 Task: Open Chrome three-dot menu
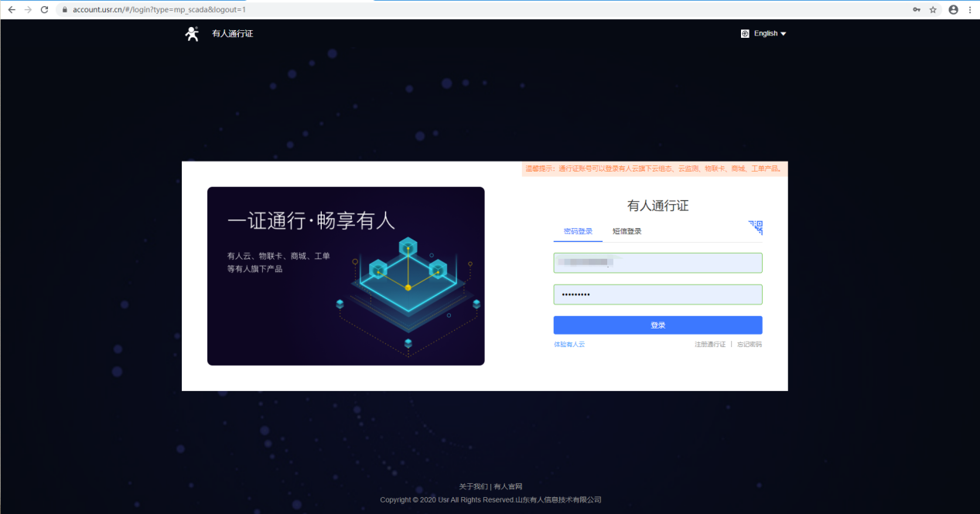point(970,9)
